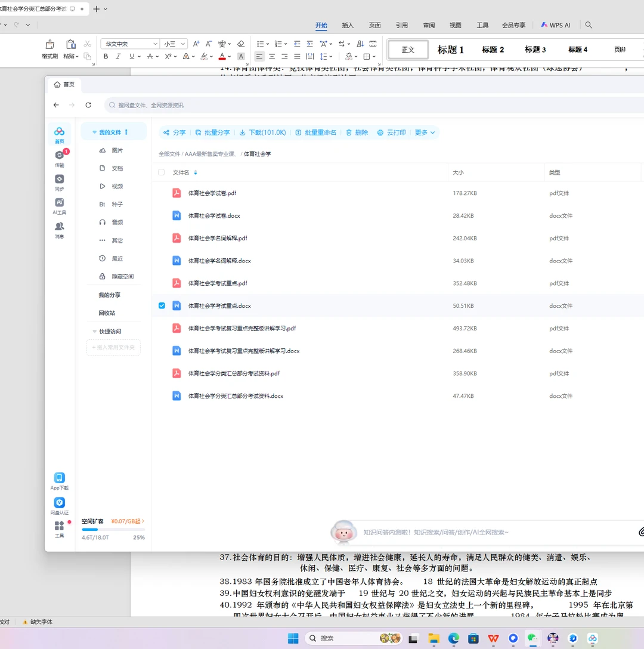Viewport: 644px width, 649px height.
Task: Open the 回收站 item in sidebar
Action: tap(107, 313)
